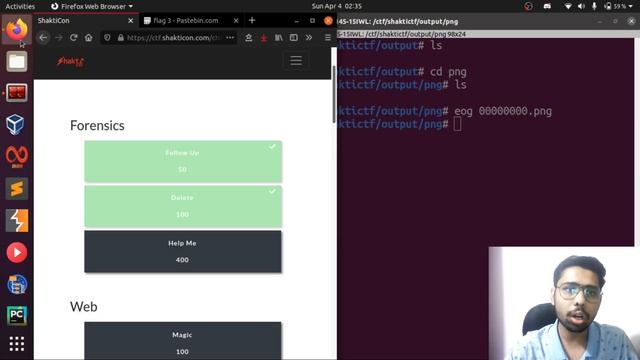Open Firefox from the Ubuntu dock
Image resolution: width=640 pixels, height=360 pixels.
tap(17, 30)
